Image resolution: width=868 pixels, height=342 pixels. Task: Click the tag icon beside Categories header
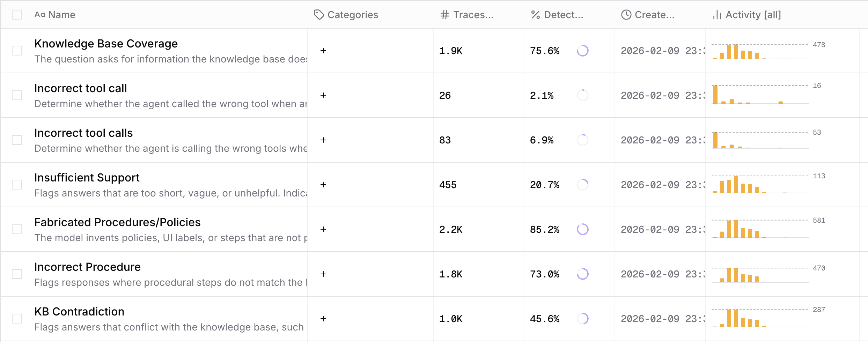coord(319,15)
